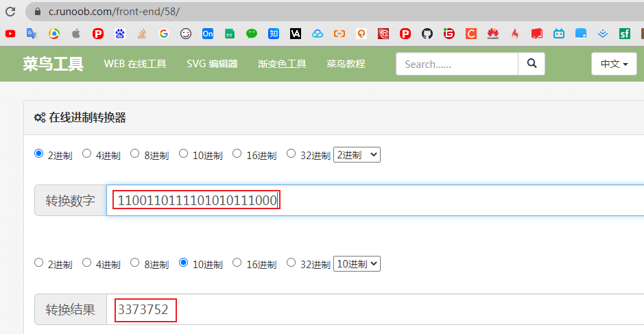Open 菜鸟教程 nav item
Image resolution: width=644 pixels, height=334 pixels.
346,64
